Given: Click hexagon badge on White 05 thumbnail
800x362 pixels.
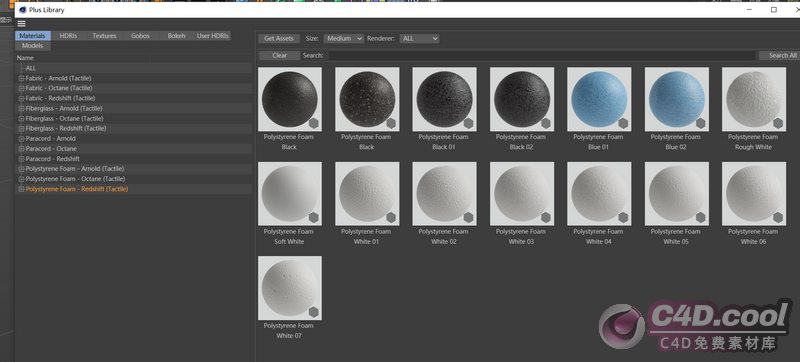Looking at the screenshot, I should point(701,217).
